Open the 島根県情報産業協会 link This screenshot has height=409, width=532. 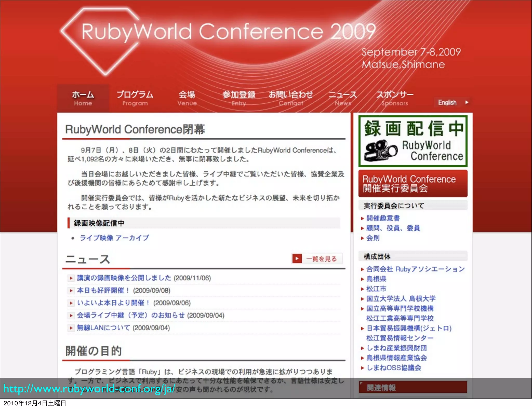(x=396, y=358)
